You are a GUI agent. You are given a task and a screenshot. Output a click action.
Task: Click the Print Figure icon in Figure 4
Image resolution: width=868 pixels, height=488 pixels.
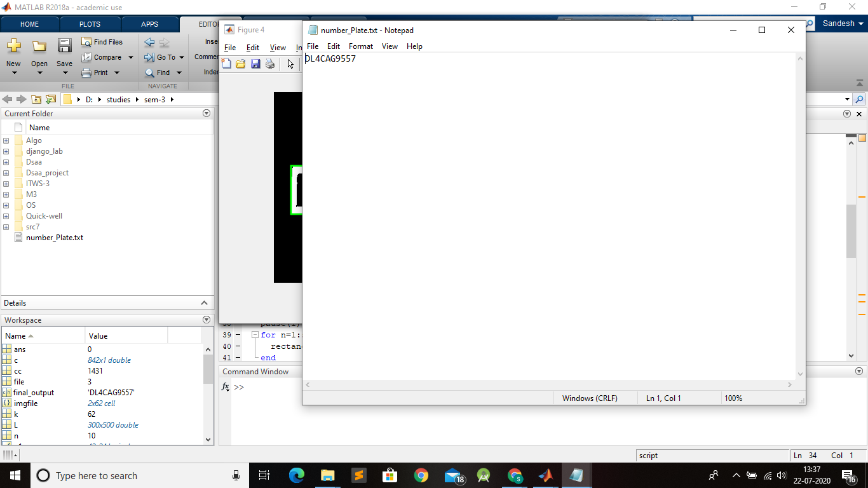tap(270, 64)
